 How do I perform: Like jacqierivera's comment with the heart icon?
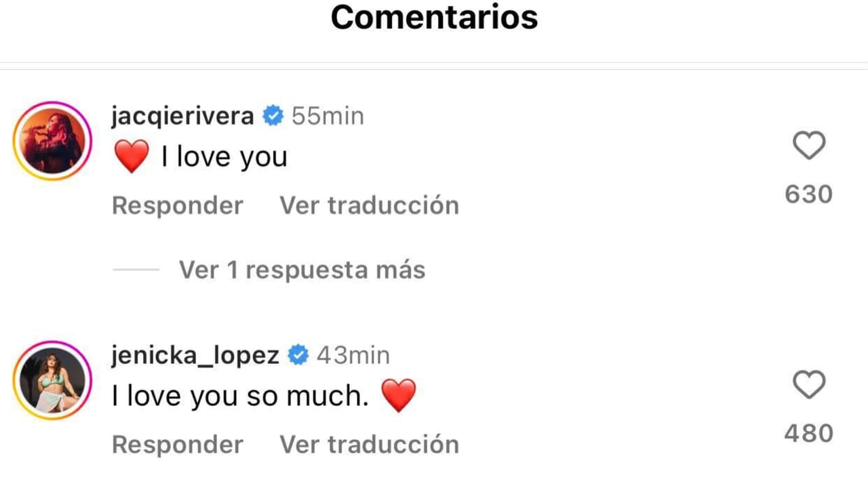click(x=808, y=144)
